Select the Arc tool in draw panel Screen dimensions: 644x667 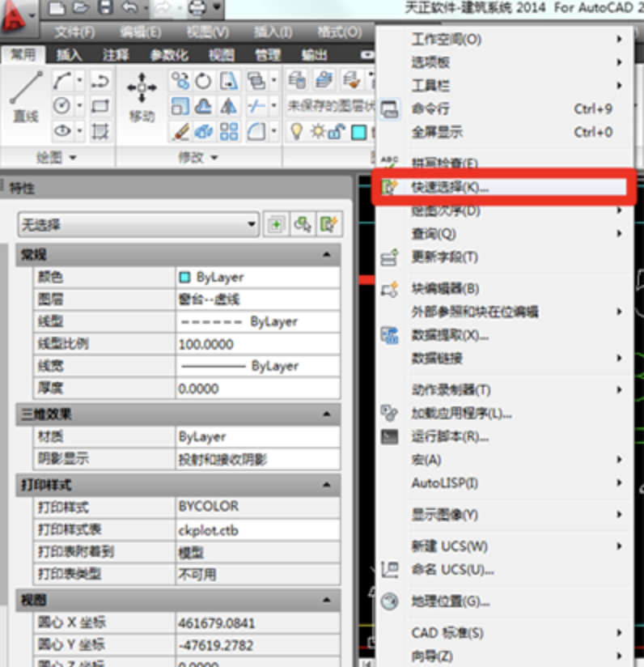[62, 80]
